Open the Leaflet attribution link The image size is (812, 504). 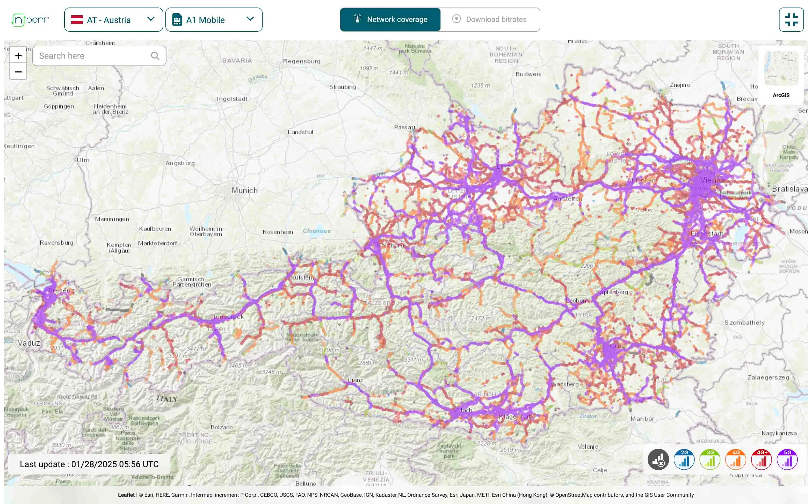(126, 495)
